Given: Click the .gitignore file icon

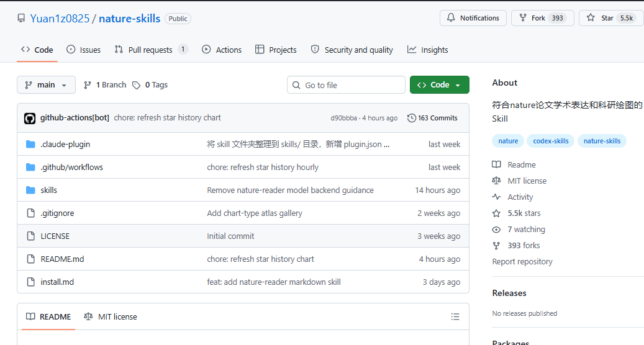Looking at the screenshot, I should [30, 213].
